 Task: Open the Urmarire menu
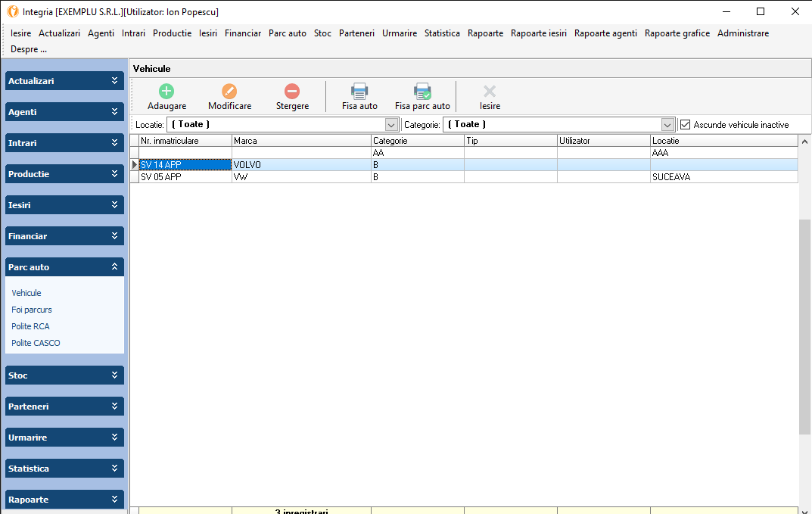click(400, 33)
